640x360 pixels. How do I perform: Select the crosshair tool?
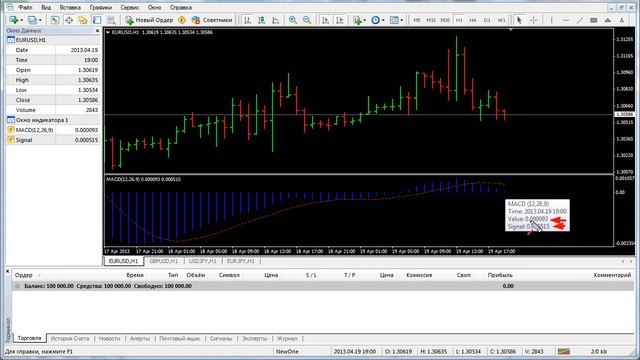533,20
